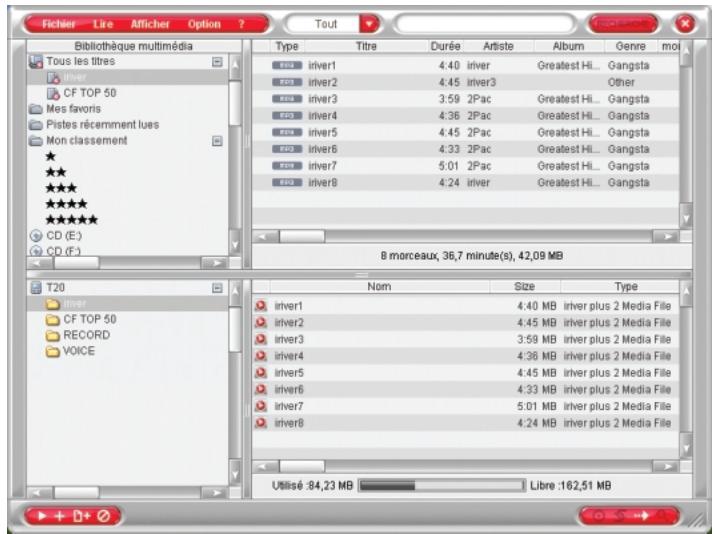This screenshot has width=715, height=534.
Task: Sort library by Durée column header
Action: click(445, 46)
